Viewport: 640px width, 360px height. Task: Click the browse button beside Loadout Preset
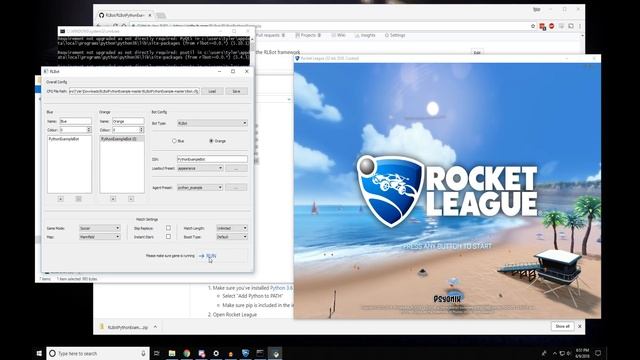[236, 168]
